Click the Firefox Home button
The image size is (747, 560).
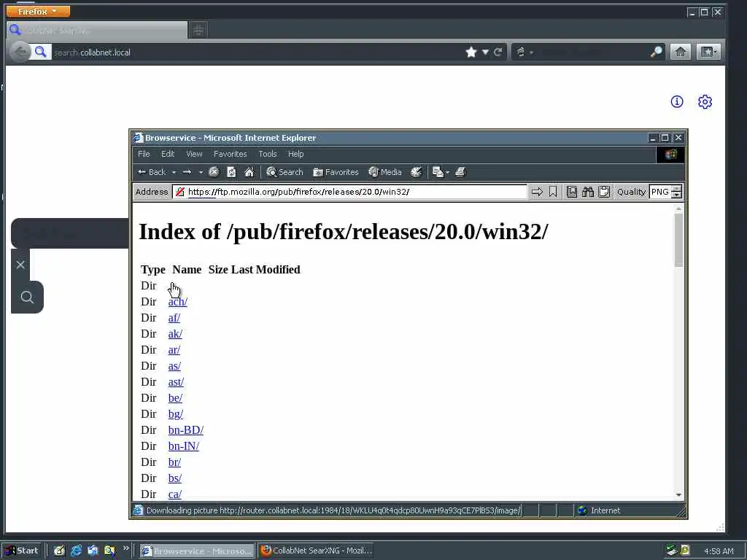click(x=681, y=52)
